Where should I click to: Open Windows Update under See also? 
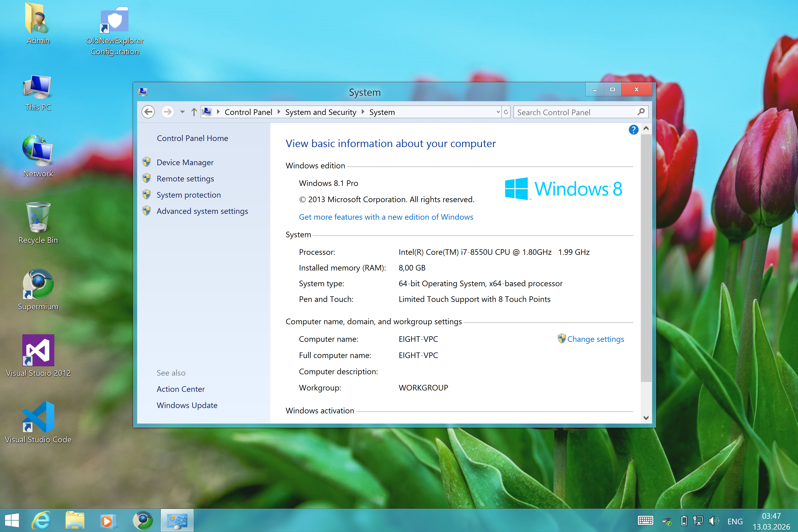coord(187,405)
